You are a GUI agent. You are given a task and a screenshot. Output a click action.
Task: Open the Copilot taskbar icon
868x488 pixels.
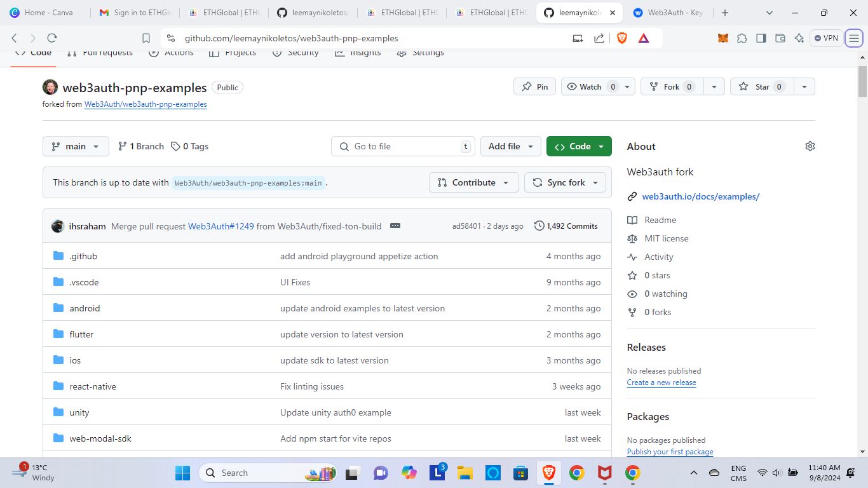pos(409,473)
